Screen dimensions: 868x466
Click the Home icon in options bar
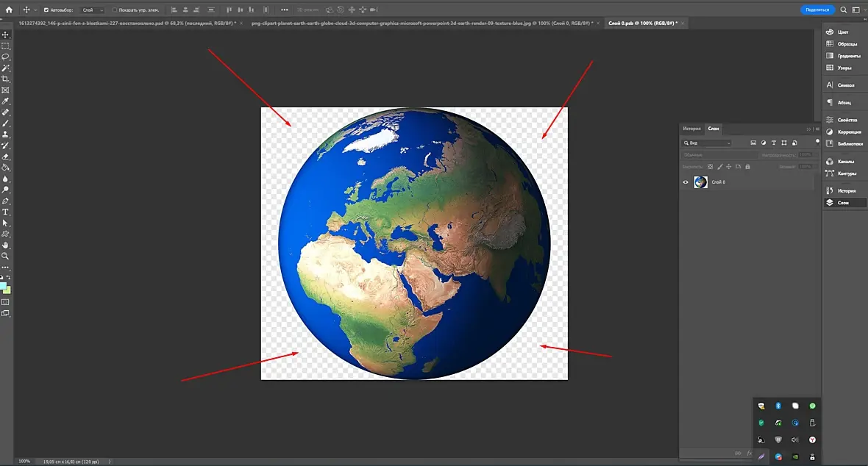[x=8, y=10]
